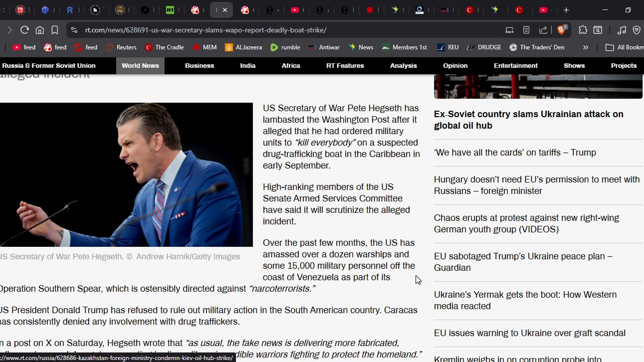Open the extensions puzzle menu
The image size is (644, 362).
point(583,30)
